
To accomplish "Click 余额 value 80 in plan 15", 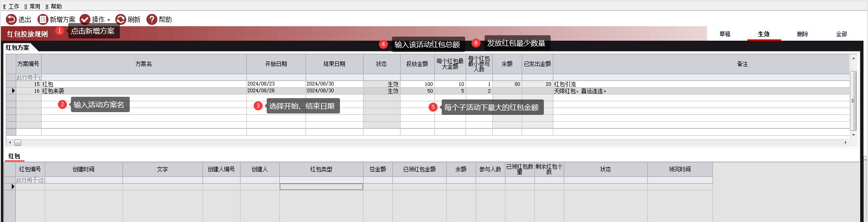I will (x=507, y=84).
